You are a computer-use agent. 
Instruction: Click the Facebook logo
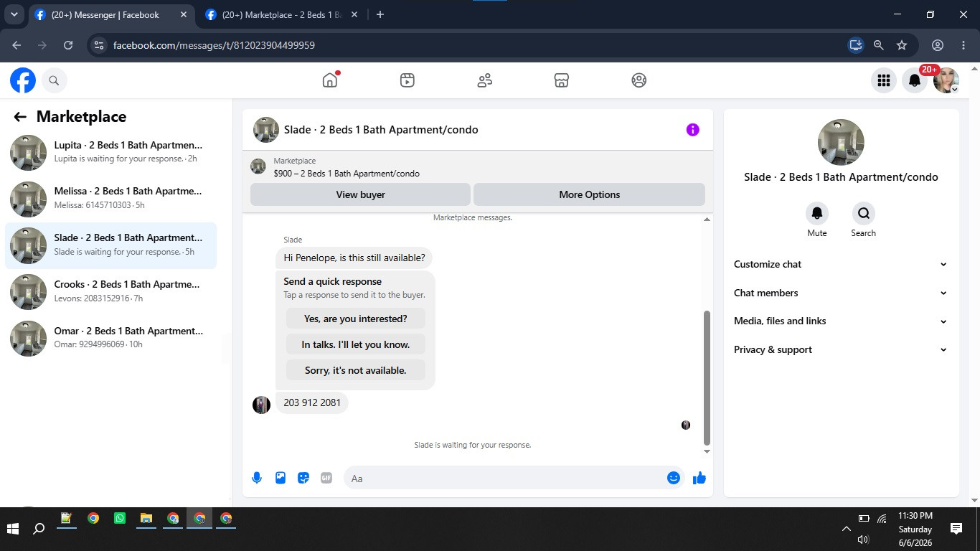[x=23, y=80]
